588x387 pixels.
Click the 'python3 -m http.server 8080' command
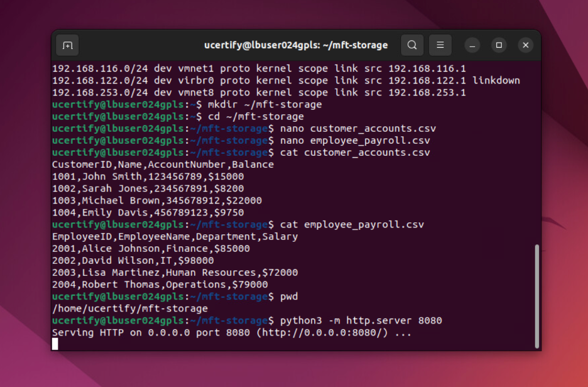click(x=361, y=320)
